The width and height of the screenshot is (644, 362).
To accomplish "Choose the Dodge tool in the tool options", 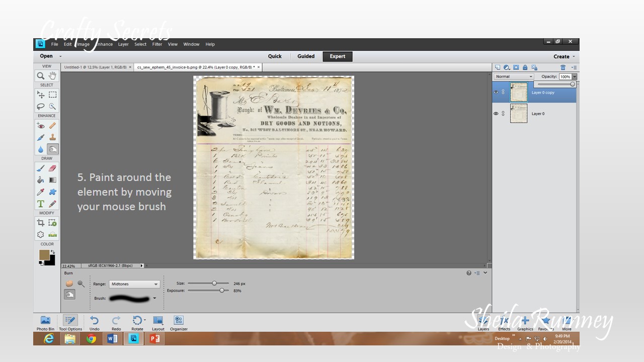I will click(80, 284).
